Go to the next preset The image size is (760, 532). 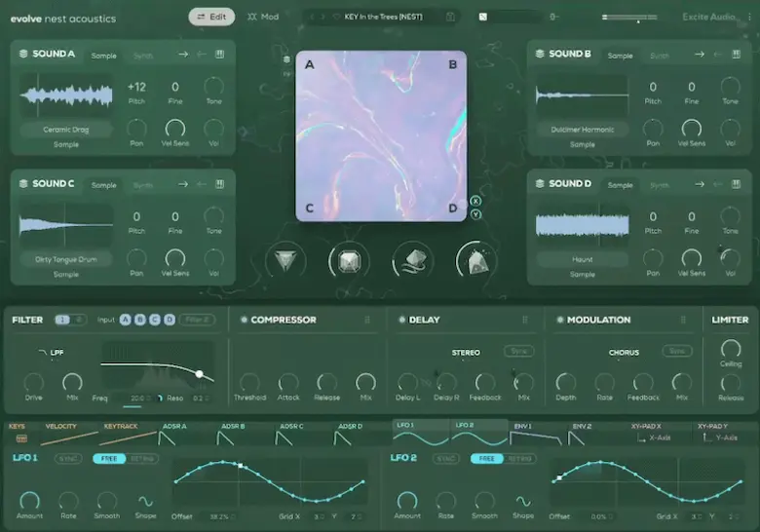tap(323, 17)
